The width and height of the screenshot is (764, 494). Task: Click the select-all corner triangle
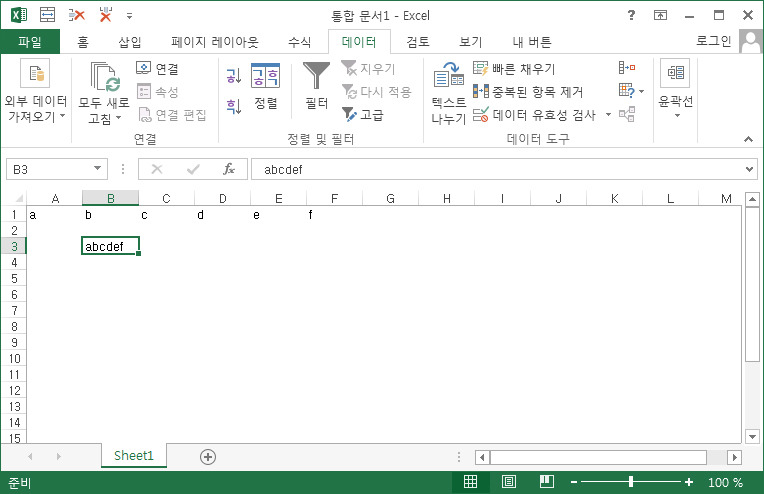tap(19, 198)
